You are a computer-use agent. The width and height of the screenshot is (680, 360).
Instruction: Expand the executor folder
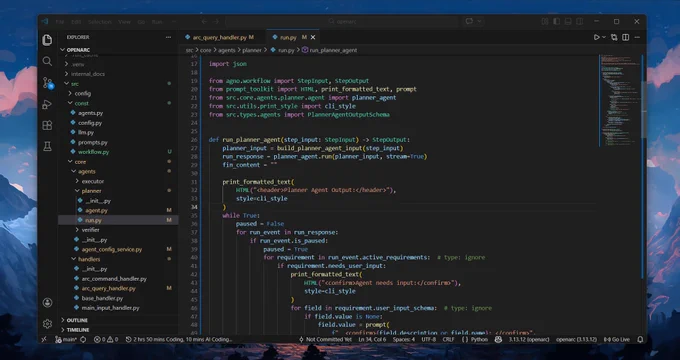click(93, 181)
